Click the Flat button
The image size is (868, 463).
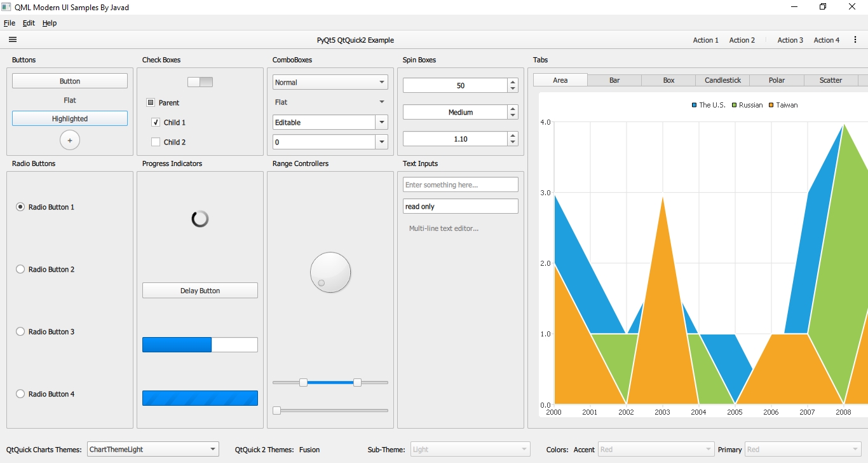[x=70, y=100]
